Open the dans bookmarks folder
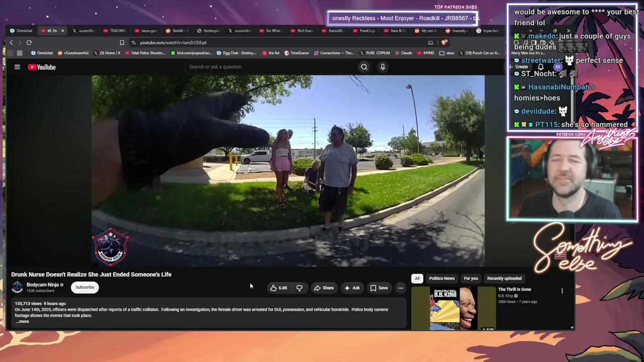644x362 pixels. pos(446,53)
